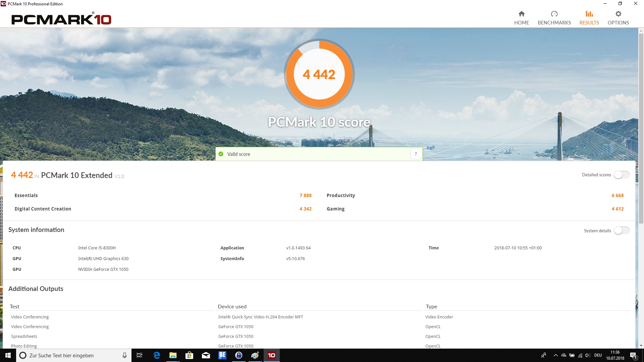Image resolution: width=644 pixels, height=362 pixels.
Task: Open PCMark 10 taskbar icon
Action: (271, 355)
